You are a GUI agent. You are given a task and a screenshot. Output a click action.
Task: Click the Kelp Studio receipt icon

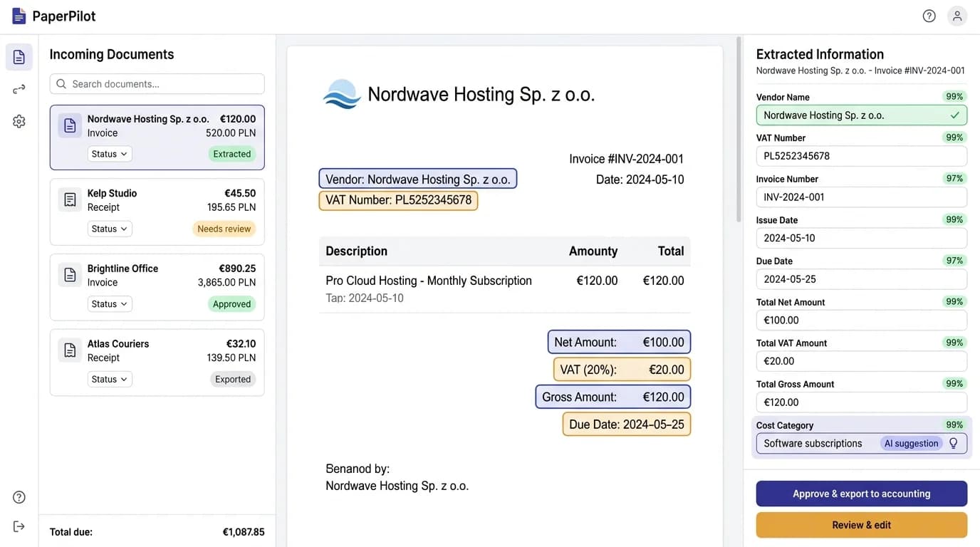point(70,200)
